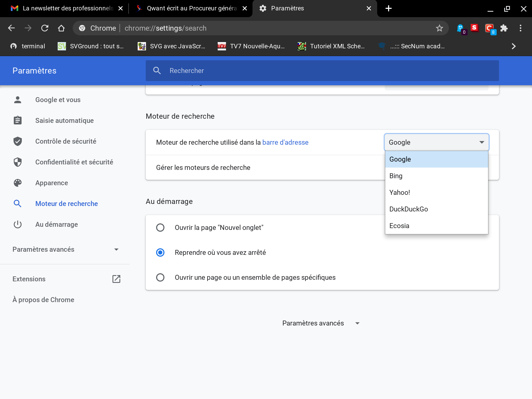Choose Bing as search engine
The image size is (532, 399).
437,176
